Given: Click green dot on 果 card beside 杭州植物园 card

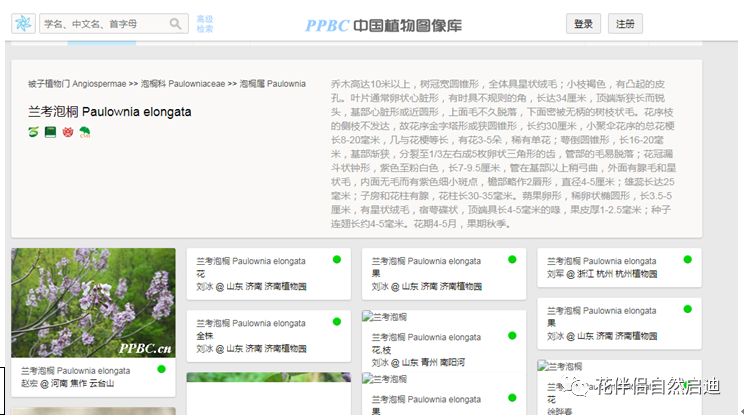Looking at the screenshot, I should pos(512,259).
